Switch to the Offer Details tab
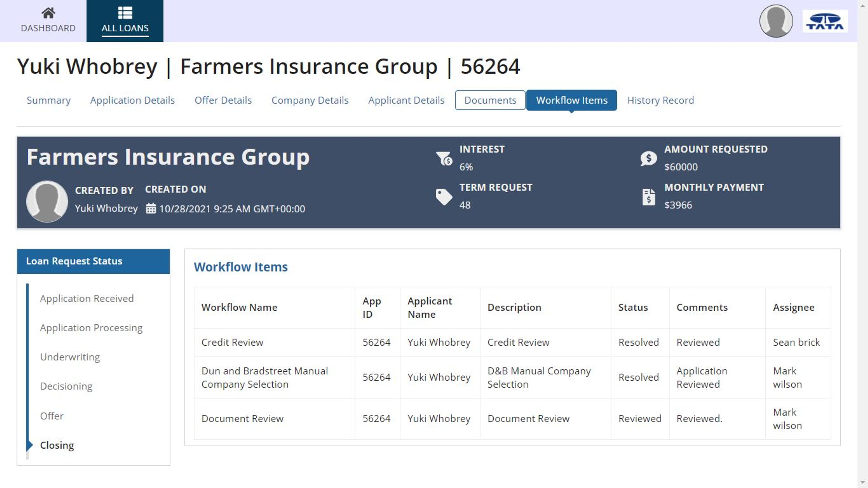The image size is (868, 488). point(223,100)
